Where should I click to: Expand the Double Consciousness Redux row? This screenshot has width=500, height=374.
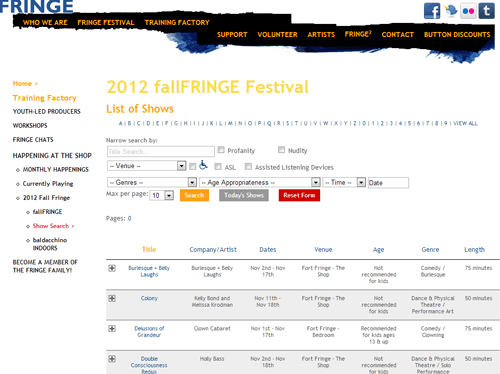pos(112,359)
